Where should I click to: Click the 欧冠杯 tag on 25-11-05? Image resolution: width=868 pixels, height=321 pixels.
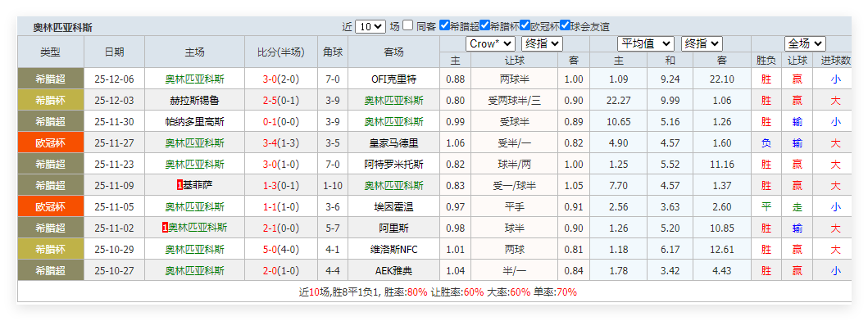point(50,207)
